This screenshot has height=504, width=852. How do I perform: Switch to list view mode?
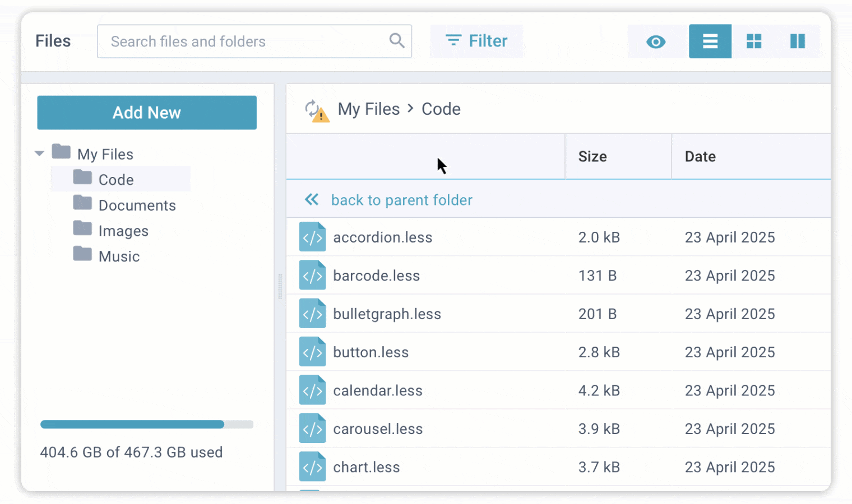click(710, 41)
